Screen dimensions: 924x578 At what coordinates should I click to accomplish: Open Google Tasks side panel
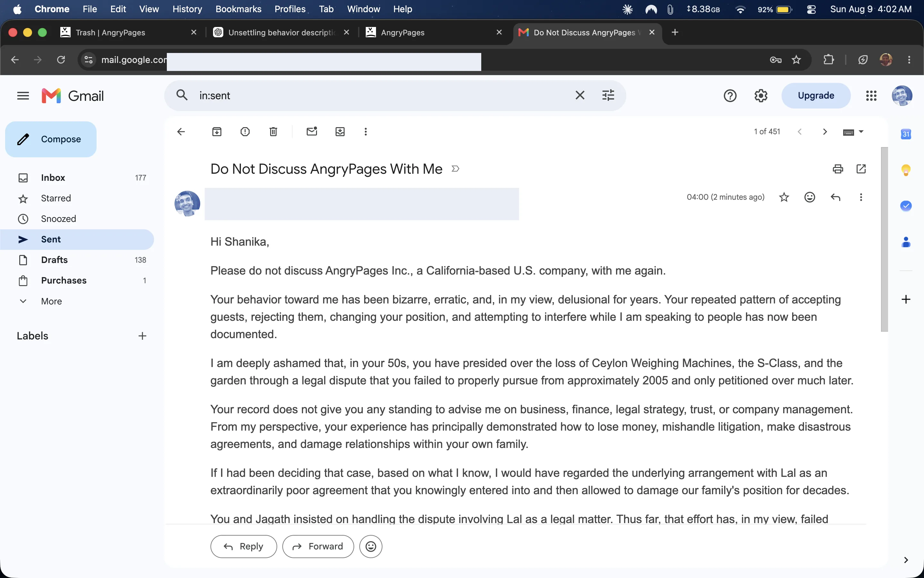(x=906, y=206)
